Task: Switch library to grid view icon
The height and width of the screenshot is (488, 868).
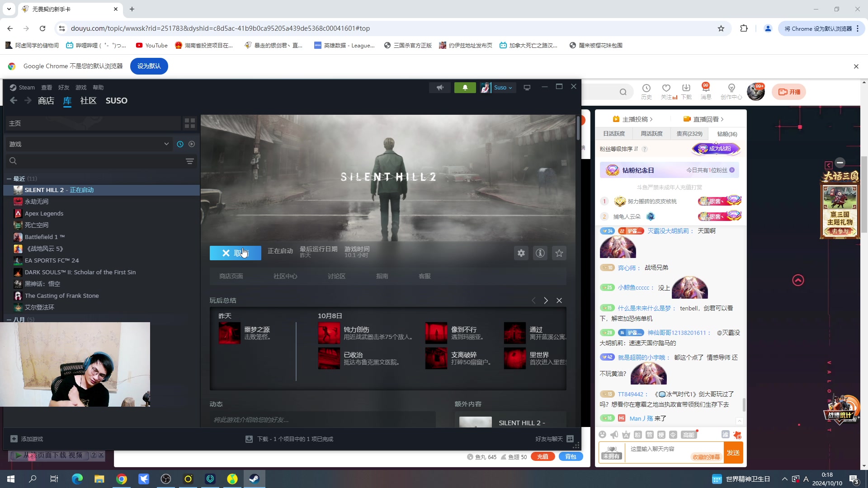Action: (190, 123)
